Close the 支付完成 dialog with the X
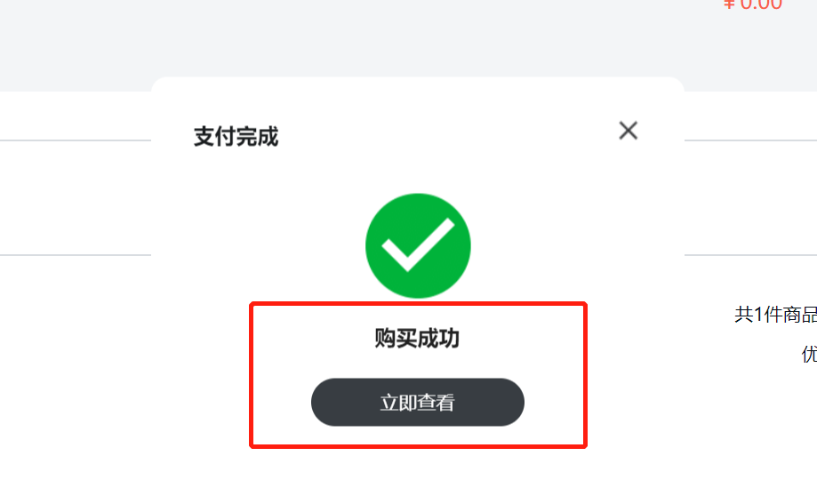This screenshot has height=504, width=817. point(628,131)
